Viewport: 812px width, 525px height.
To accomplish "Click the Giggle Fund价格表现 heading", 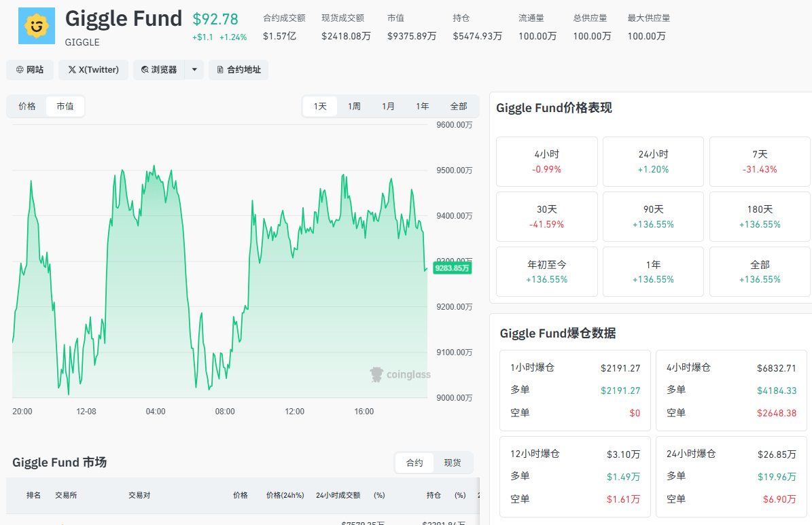I will [554, 108].
